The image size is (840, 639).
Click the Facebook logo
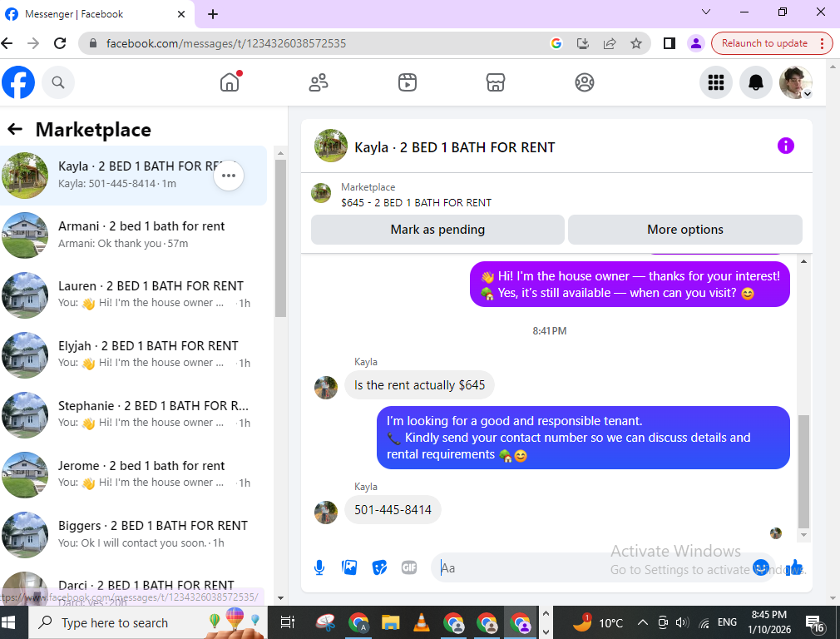[x=18, y=82]
